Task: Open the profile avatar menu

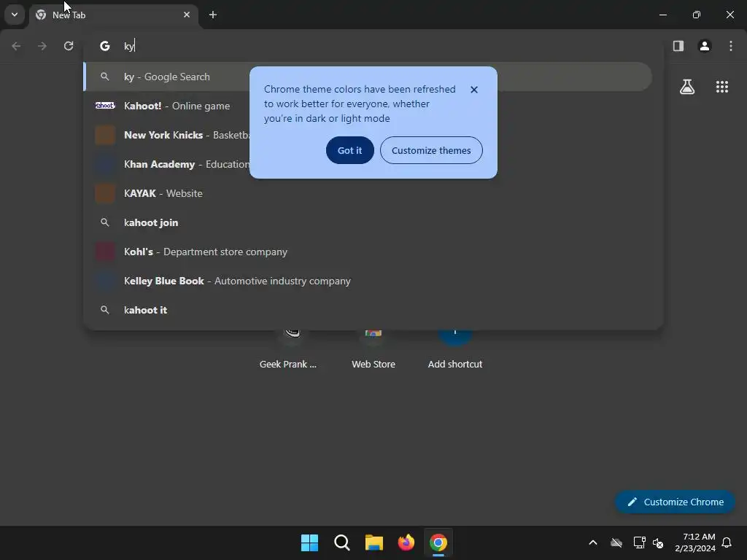Action: click(705, 46)
